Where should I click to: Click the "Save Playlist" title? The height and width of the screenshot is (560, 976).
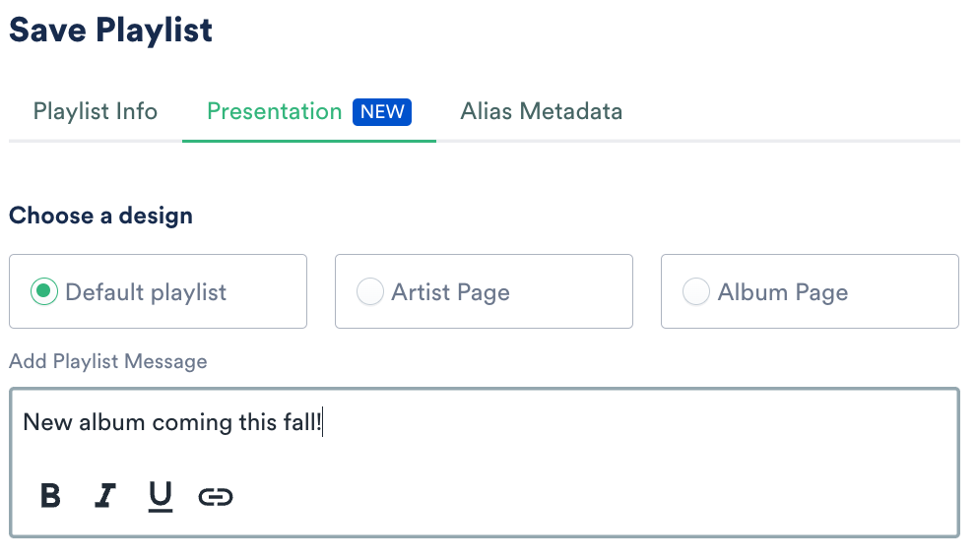(110, 30)
